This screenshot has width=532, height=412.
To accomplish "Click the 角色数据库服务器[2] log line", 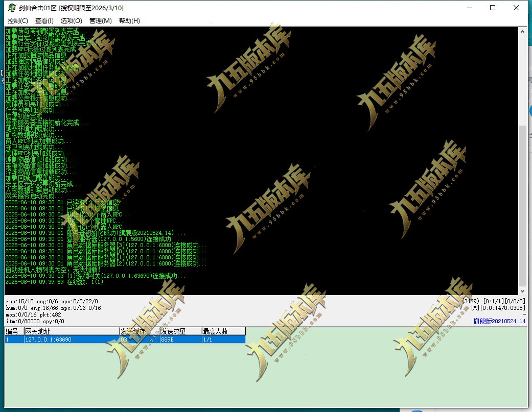I will click(106, 263).
